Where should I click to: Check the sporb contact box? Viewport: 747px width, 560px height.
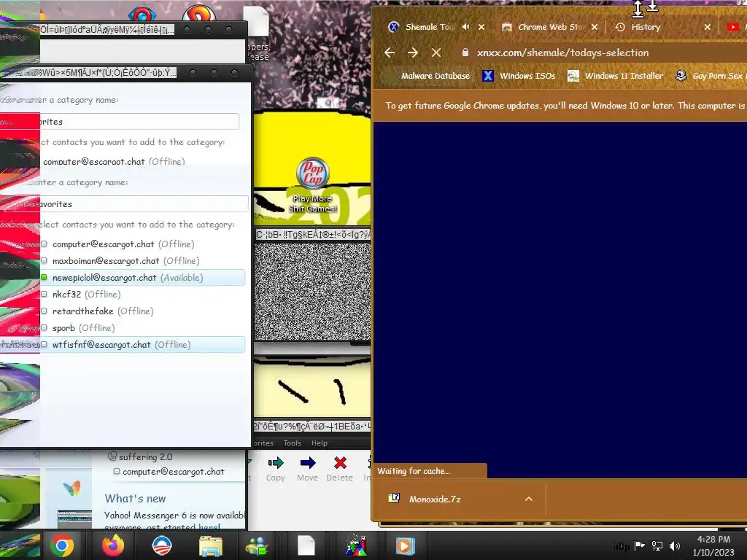pos(44,327)
